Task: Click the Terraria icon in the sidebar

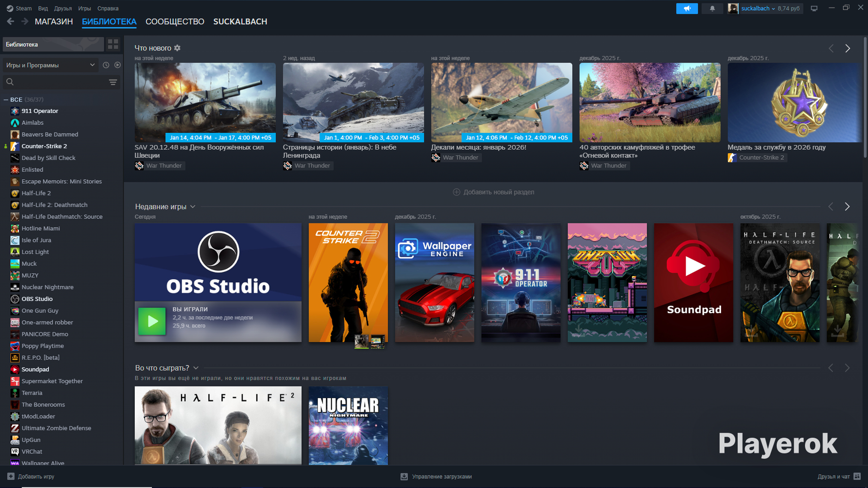Action: pyautogui.click(x=15, y=393)
